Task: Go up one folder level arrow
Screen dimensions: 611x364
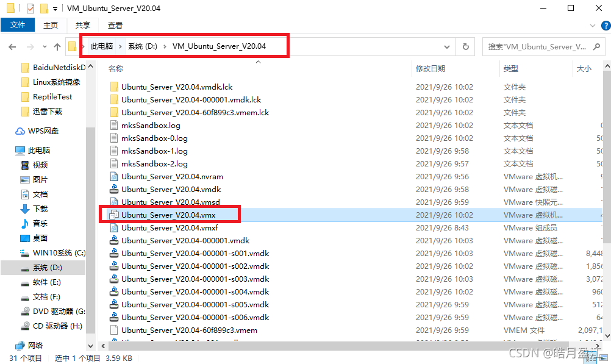Action: pyautogui.click(x=57, y=47)
